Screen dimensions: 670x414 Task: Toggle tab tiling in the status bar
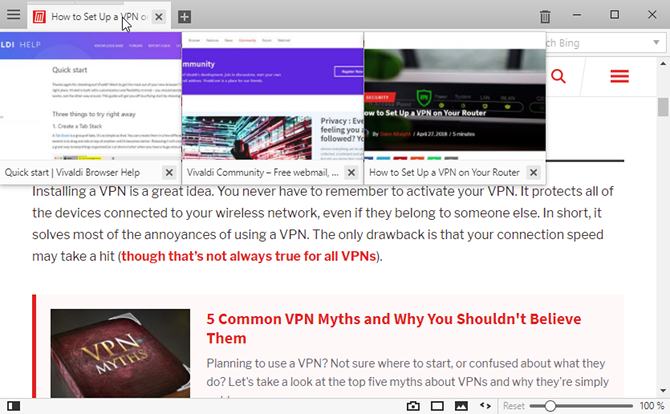[x=437, y=406]
